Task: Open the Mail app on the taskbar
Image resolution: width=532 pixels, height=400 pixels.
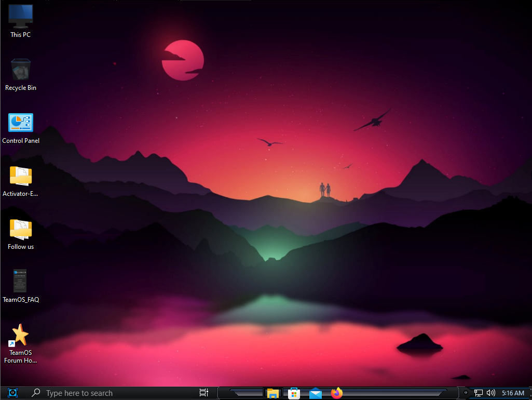Action: pyautogui.click(x=316, y=393)
